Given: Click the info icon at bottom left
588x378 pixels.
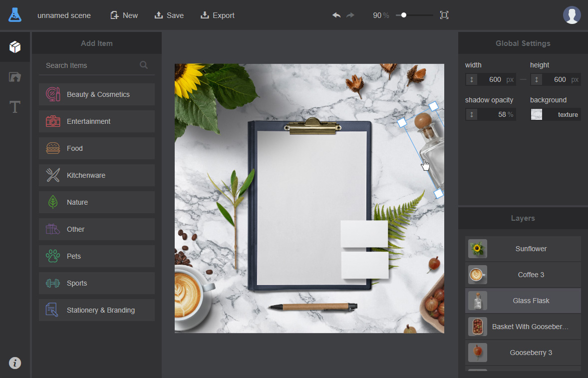Looking at the screenshot, I should (15, 363).
